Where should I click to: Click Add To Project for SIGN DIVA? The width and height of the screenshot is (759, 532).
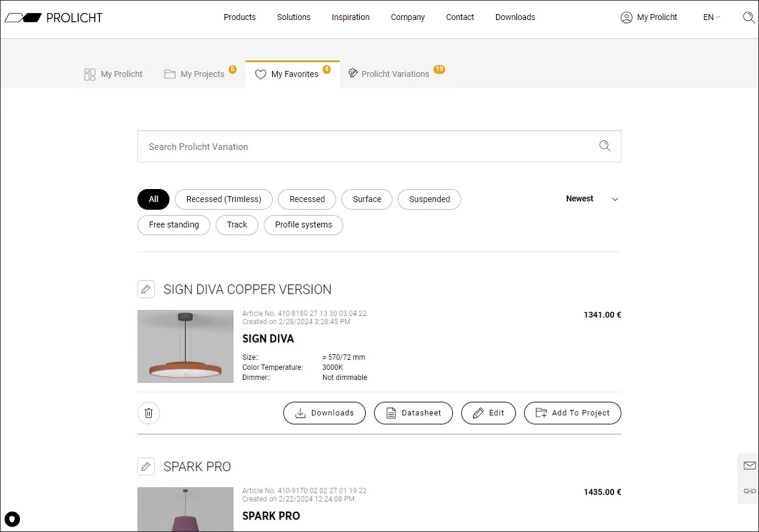click(572, 413)
